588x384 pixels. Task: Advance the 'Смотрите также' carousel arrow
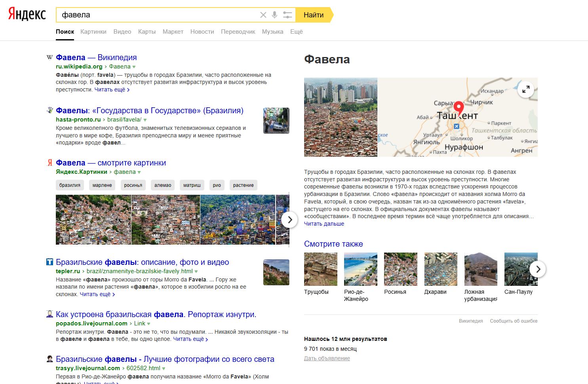click(x=538, y=269)
